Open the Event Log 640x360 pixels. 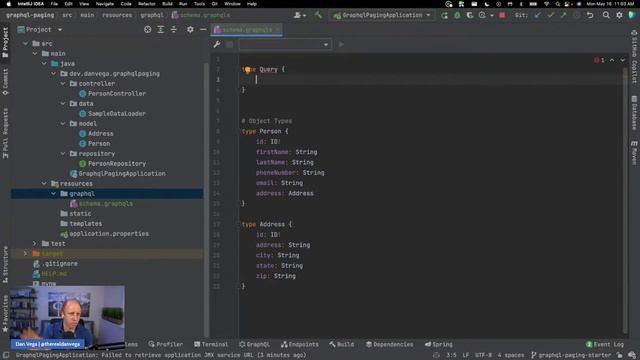(605, 344)
